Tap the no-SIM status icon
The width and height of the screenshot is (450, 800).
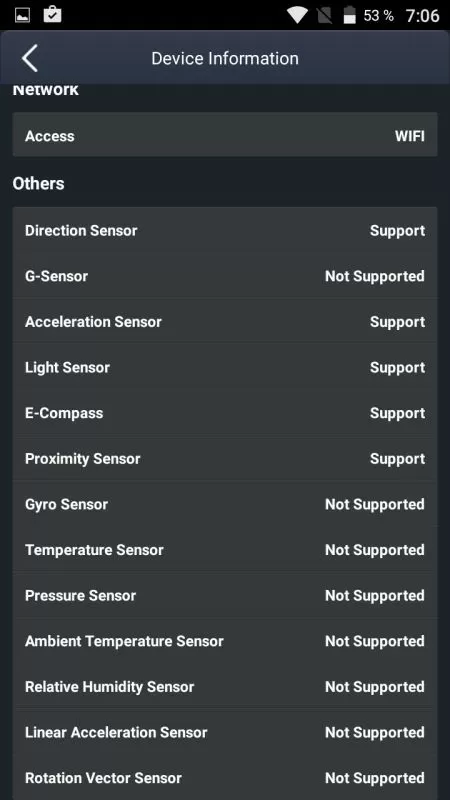tap(324, 15)
